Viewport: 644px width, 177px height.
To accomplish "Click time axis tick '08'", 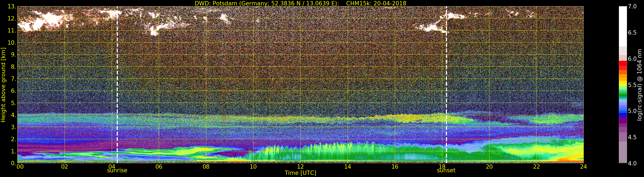I will tap(206, 167).
